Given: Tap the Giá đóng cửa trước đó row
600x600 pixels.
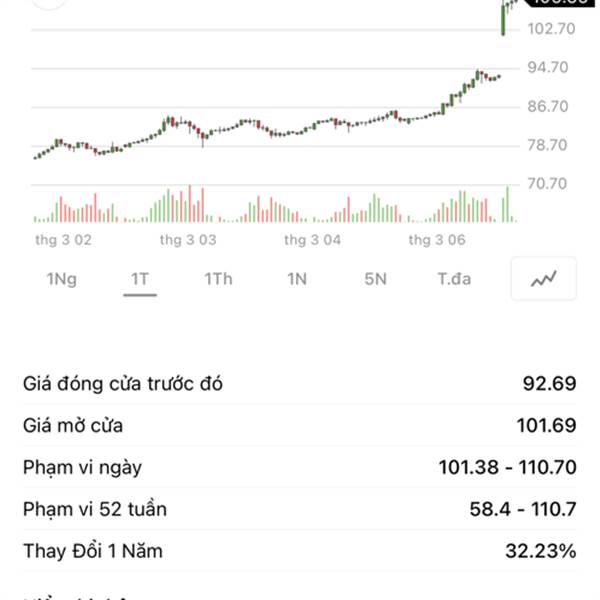Looking at the screenshot, I should pos(300,384).
